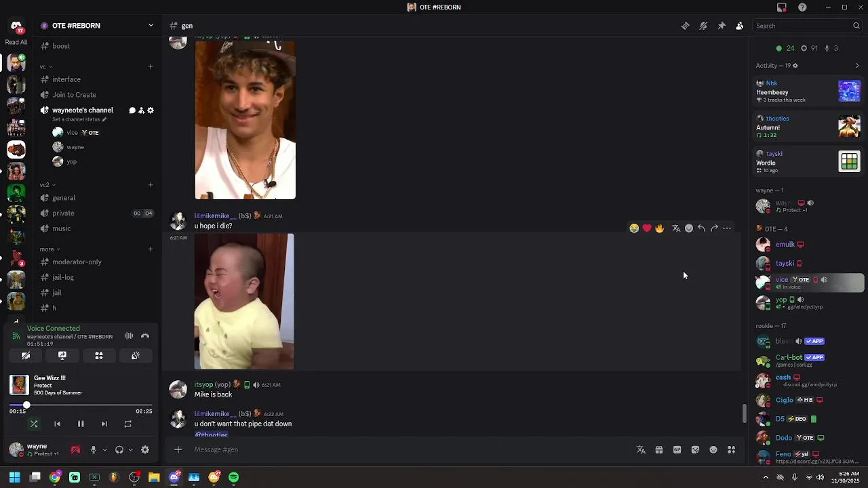Viewport: 868px width, 488px height.
Task: Add channel to vc category
Action: 151,66
